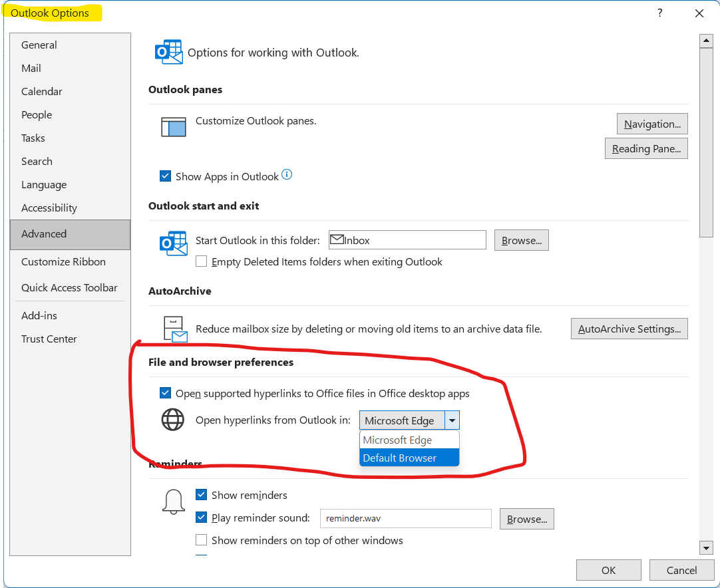This screenshot has height=588, width=720.
Task: Enable Show reminders on top of other windows
Action: point(201,540)
